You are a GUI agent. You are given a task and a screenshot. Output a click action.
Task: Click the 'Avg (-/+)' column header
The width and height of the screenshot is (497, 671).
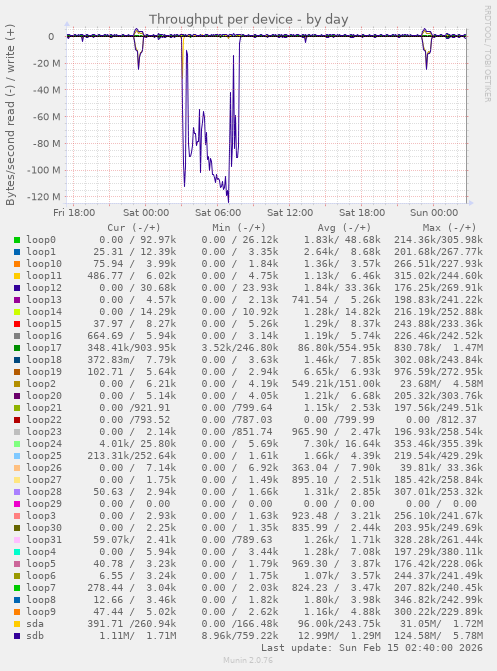pos(344,228)
